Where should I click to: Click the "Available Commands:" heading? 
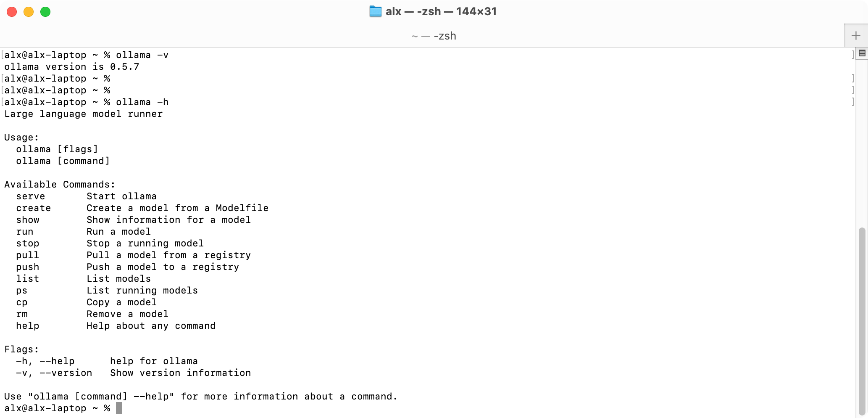[60, 185]
